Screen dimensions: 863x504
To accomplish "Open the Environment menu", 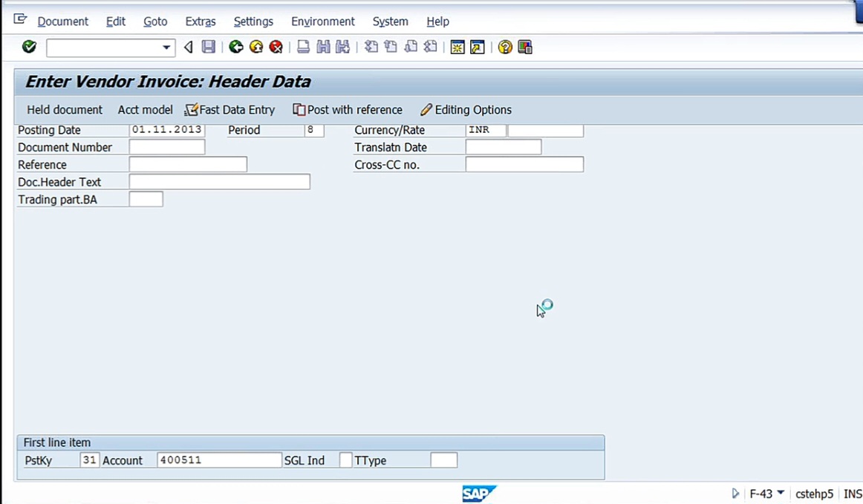I will click(323, 22).
